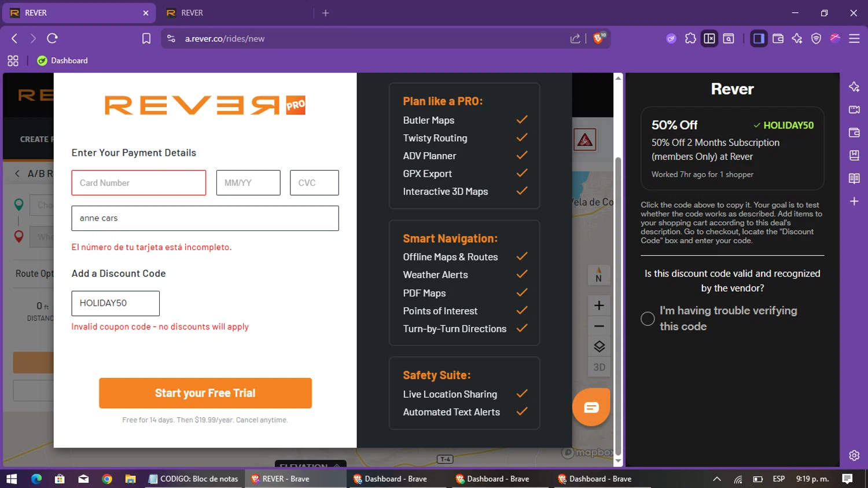
Task: Open sidebar Brave Wallet icon
Action: [854, 133]
